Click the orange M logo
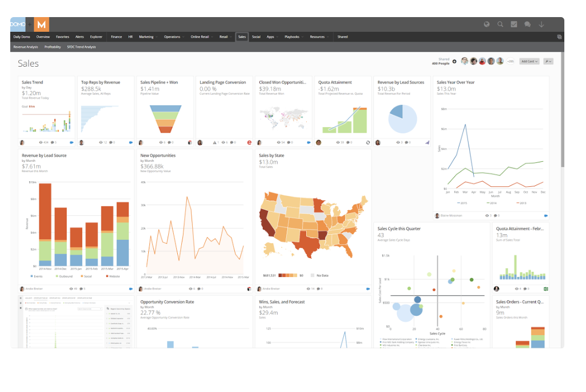The image size is (586, 392). [x=42, y=24]
